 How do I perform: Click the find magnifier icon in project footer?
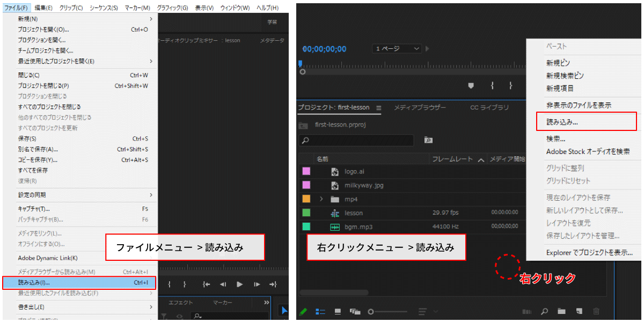pos(544,311)
